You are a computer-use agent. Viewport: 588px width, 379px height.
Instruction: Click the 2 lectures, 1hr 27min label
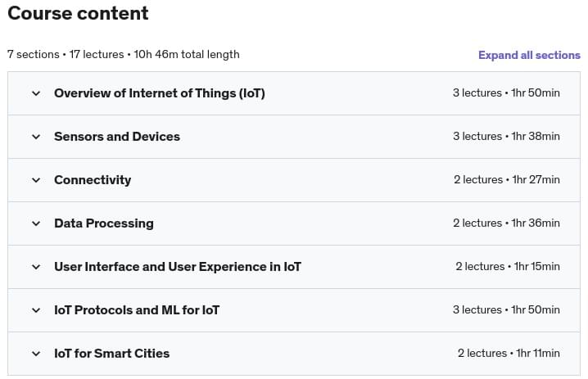(506, 180)
